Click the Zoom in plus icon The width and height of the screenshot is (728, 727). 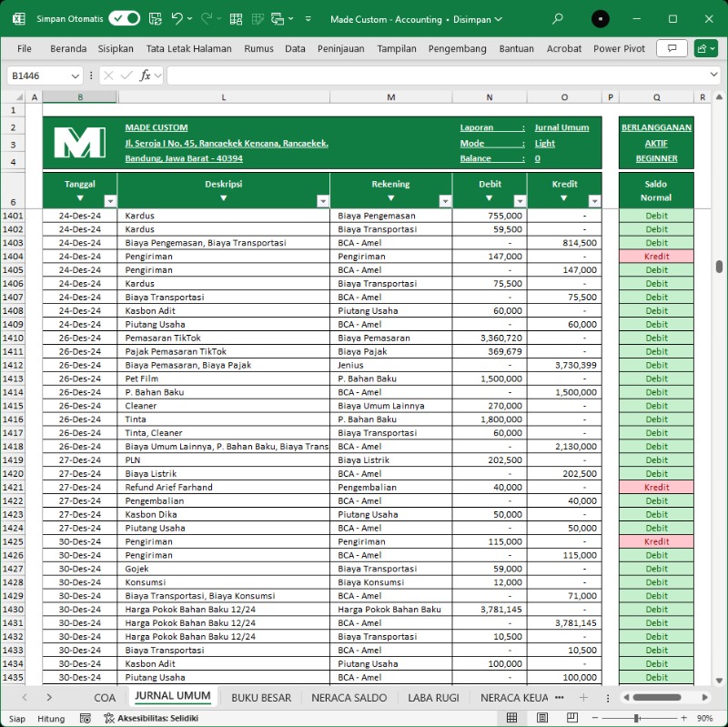[683, 718]
